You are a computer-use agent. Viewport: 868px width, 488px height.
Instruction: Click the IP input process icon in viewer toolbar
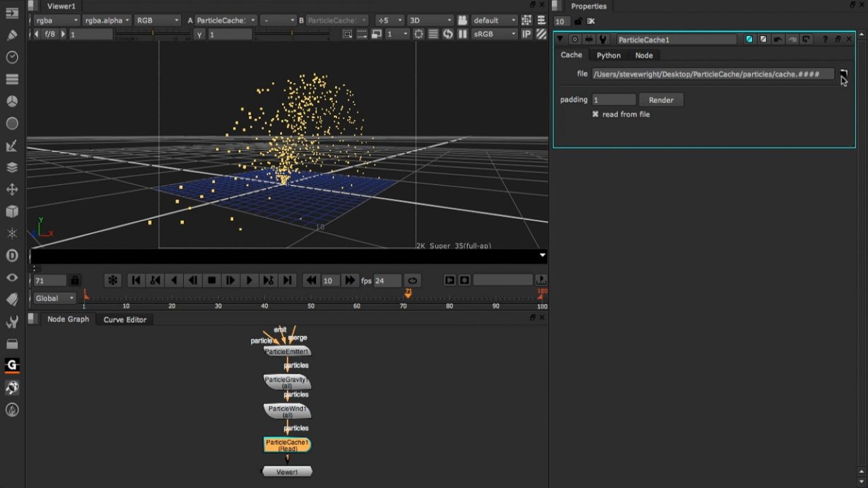click(x=527, y=34)
